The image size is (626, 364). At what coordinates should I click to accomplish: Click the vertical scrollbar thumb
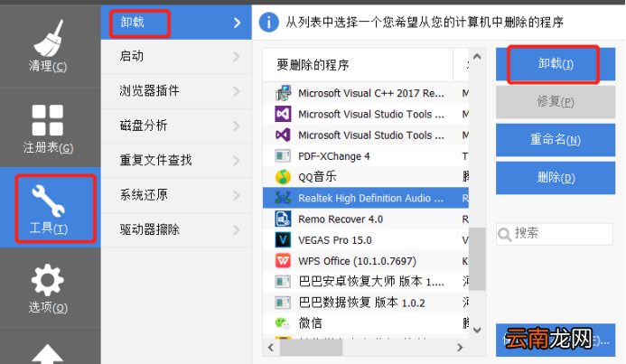[477, 259]
